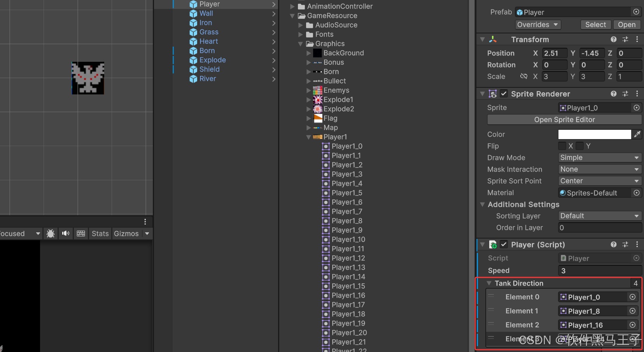The width and height of the screenshot is (644, 352).
Task: Click Open Sprite Editor button
Action: tap(564, 120)
